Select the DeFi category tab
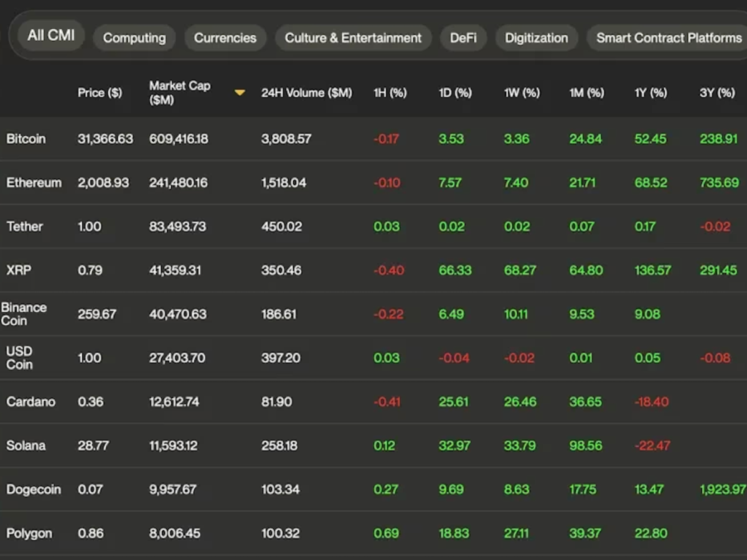 tap(463, 38)
